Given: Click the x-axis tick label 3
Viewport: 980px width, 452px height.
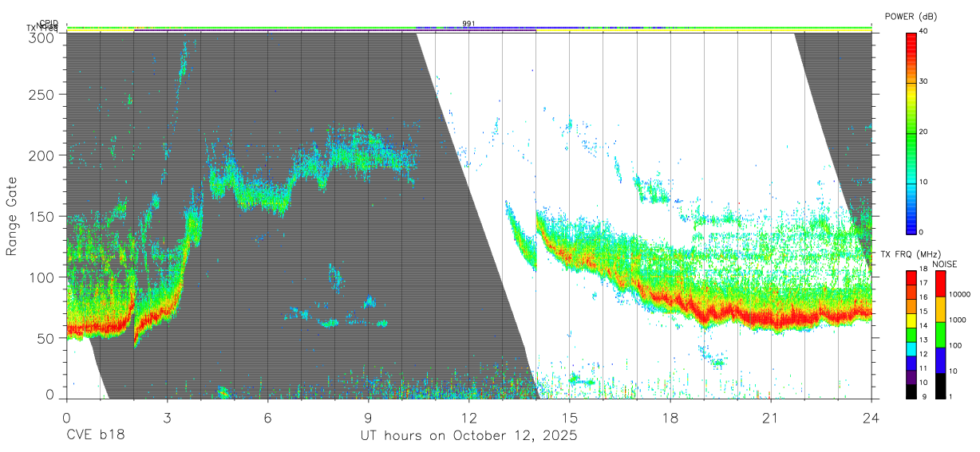Looking at the screenshot, I should pos(167,418).
